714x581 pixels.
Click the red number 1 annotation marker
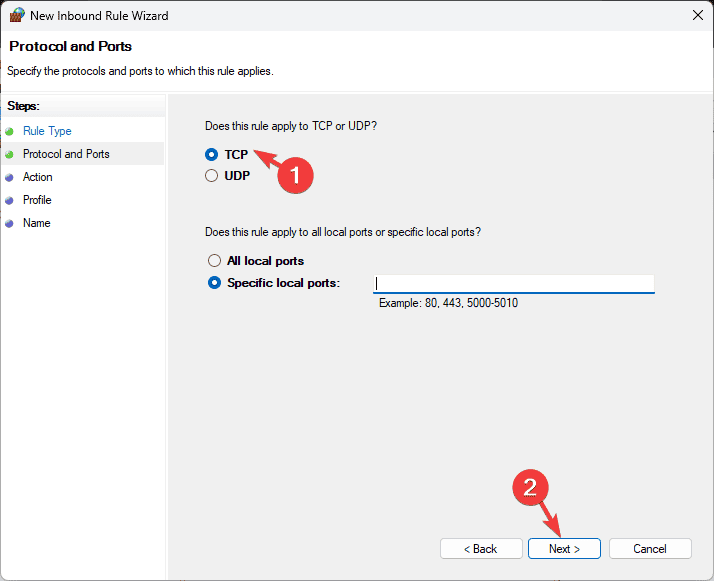pyautogui.click(x=296, y=175)
